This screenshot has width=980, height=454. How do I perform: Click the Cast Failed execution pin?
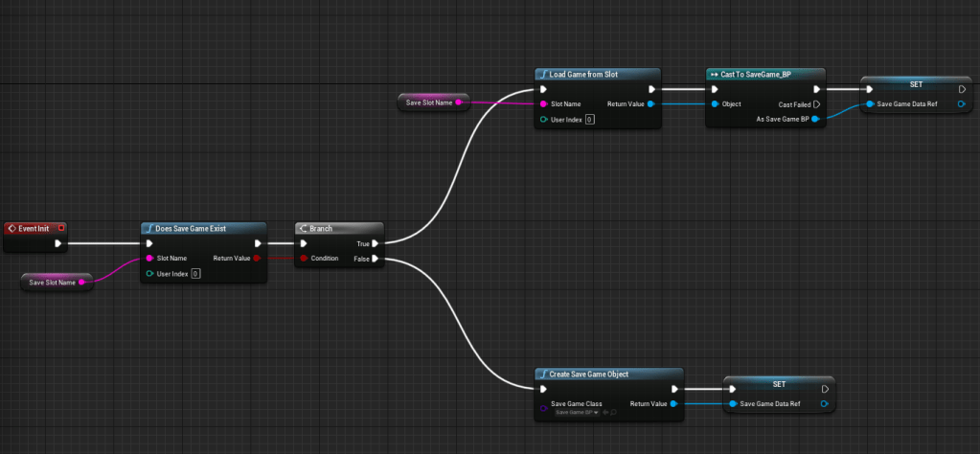coord(816,104)
